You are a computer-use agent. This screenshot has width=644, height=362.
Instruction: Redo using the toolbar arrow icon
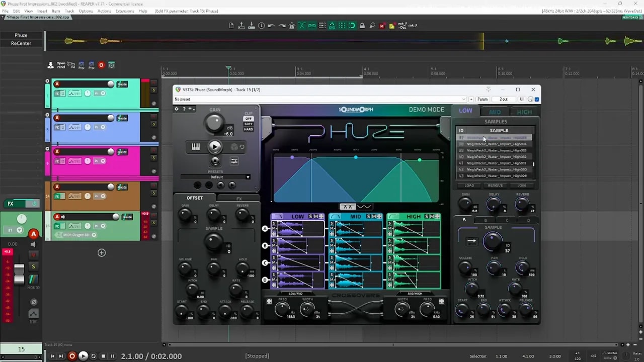coord(282,26)
